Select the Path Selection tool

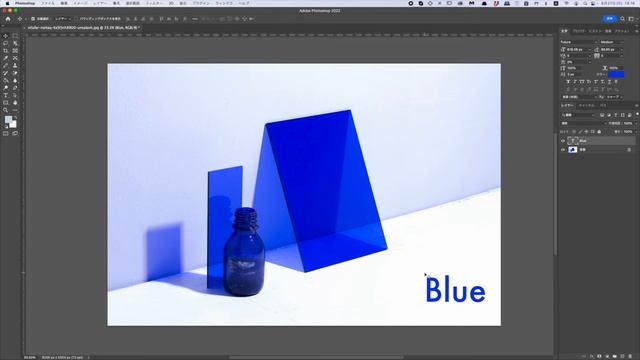(x=15, y=95)
